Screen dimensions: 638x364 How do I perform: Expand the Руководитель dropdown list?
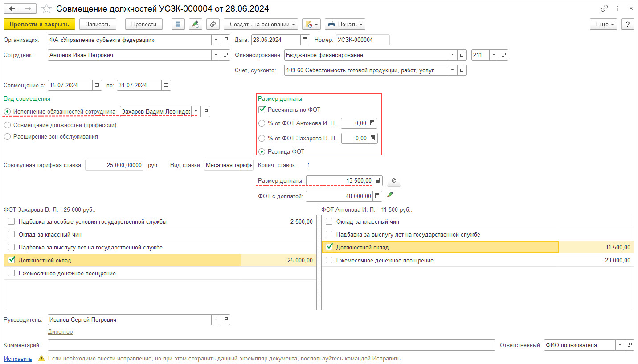[216, 319]
